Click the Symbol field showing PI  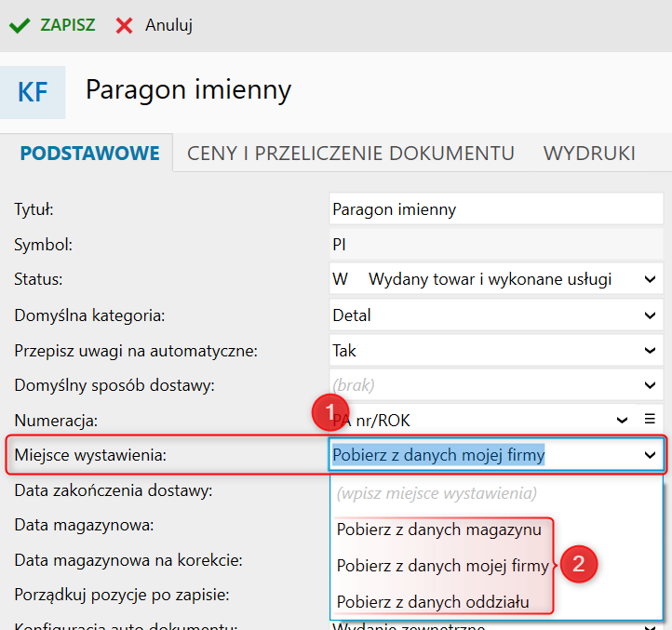coord(493,245)
